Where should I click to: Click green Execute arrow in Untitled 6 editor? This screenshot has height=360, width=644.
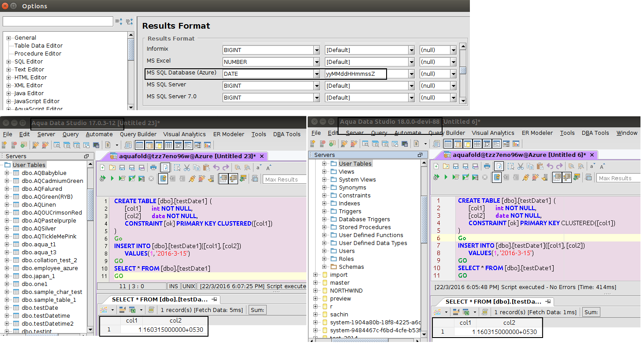click(x=446, y=177)
